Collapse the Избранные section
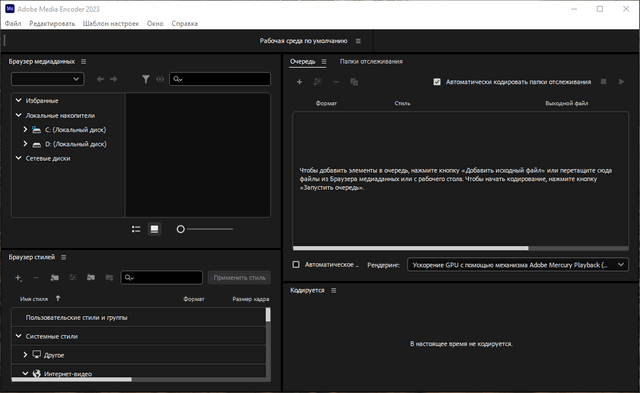Viewport: 640px width, 393px height. click(18, 100)
